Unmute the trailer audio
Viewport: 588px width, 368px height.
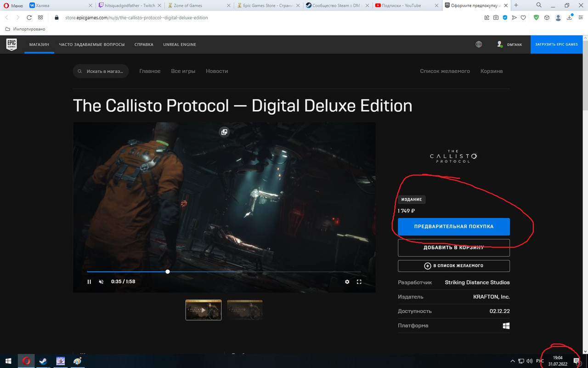tap(101, 282)
